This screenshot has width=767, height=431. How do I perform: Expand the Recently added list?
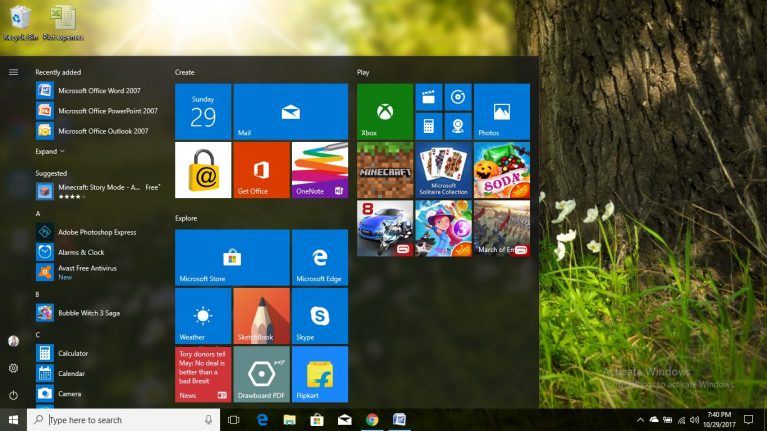pyautogui.click(x=49, y=152)
